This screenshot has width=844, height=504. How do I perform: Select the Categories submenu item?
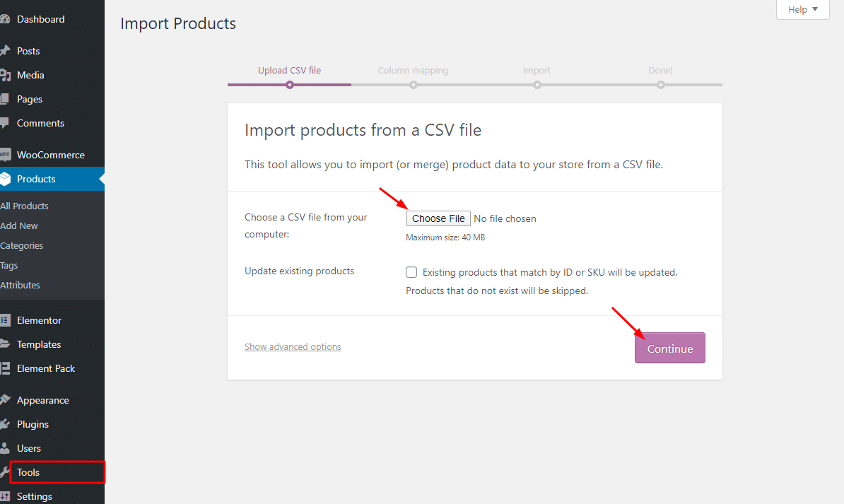(22, 245)
